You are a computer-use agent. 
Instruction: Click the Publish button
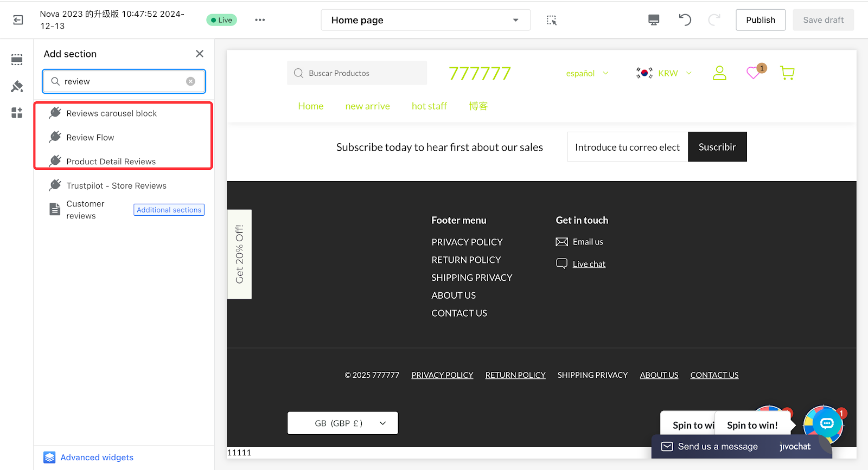click(760, 20)
